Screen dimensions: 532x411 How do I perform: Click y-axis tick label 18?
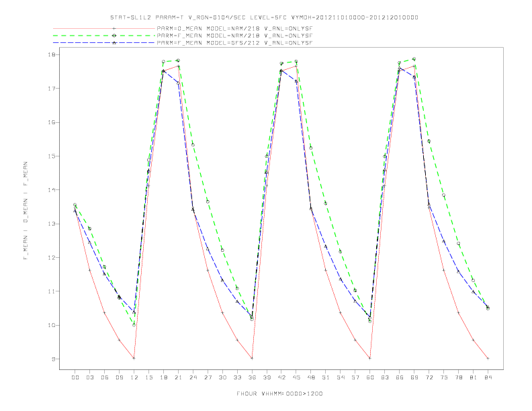point(52,54)
